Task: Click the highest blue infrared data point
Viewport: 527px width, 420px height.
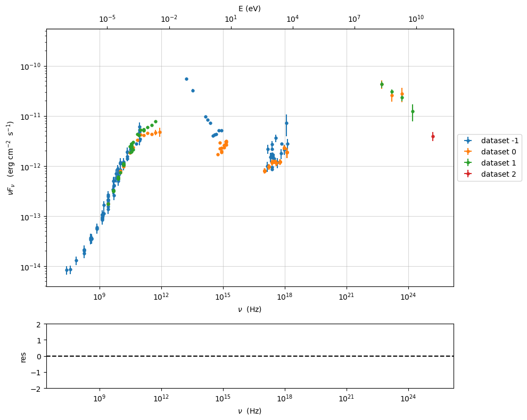Action: pos(186,79)
